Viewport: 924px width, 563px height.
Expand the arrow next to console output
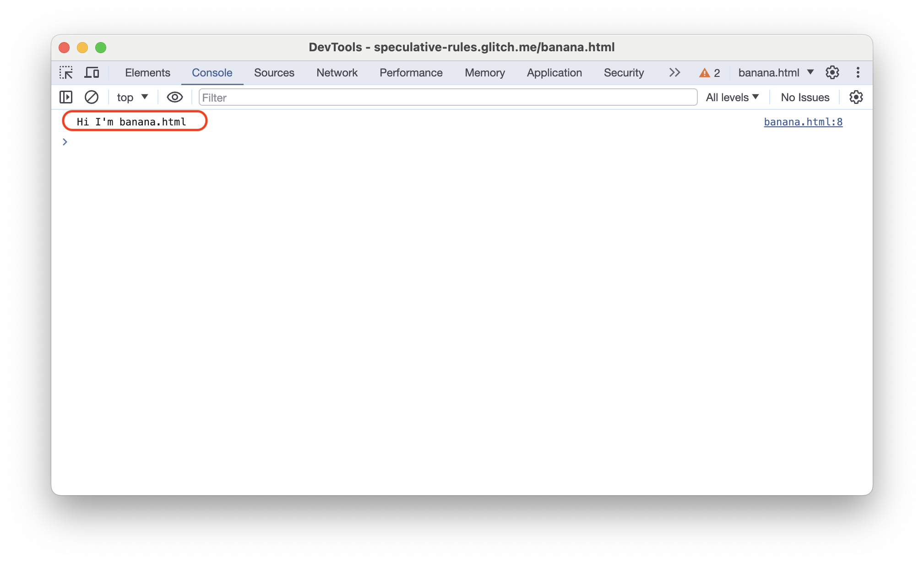(65, 141)
